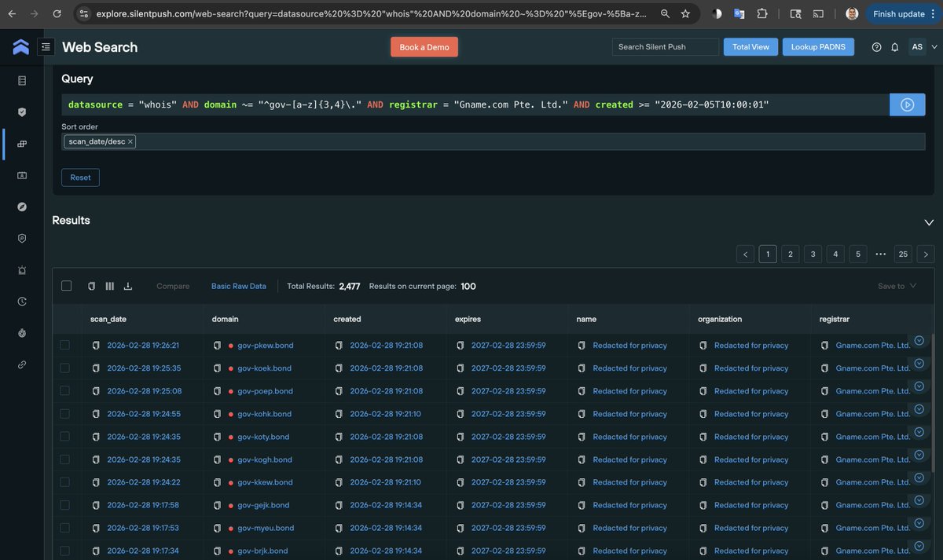This screenshot has height=560, width=943.
Task: Click the Google Translate extension icon
Action: tap(739, 13)
